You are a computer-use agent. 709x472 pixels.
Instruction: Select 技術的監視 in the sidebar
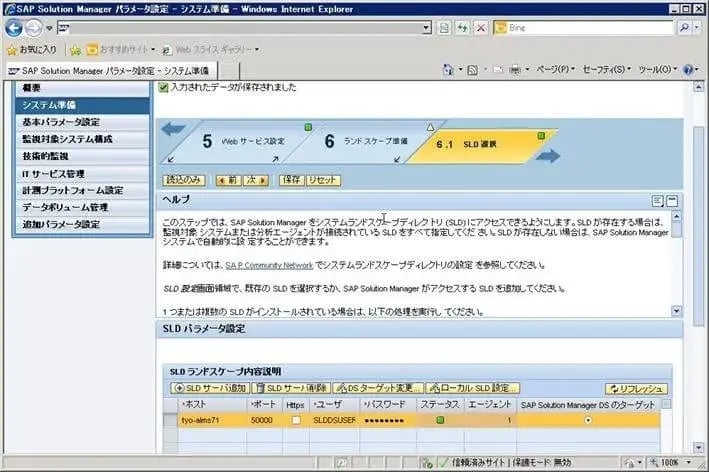[82, 156]
